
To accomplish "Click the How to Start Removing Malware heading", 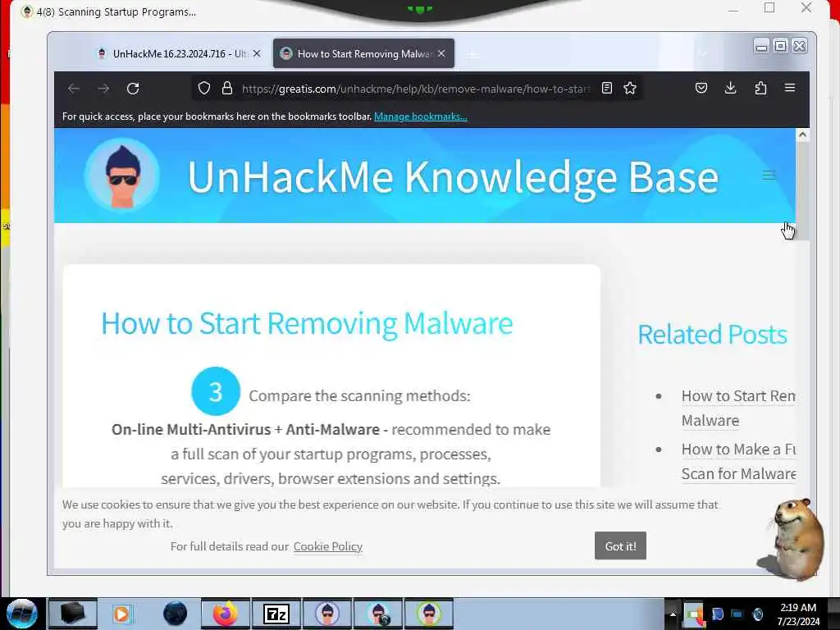I will 307,323.
